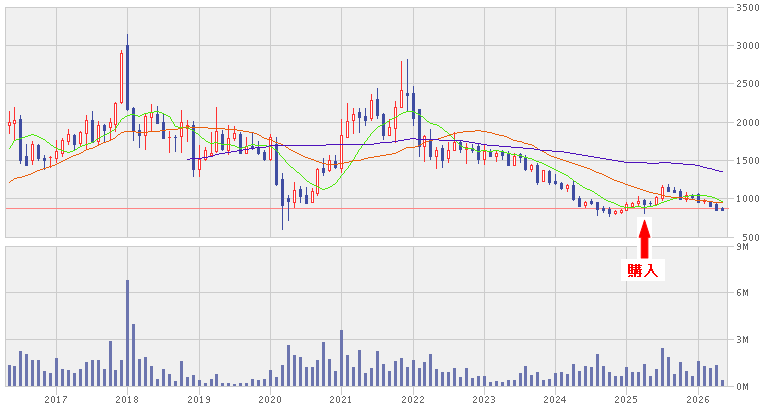Click the 2019 year label on time axis
Image resolution: width=763 pixels, height=407 pixels.
coord(199,400)
